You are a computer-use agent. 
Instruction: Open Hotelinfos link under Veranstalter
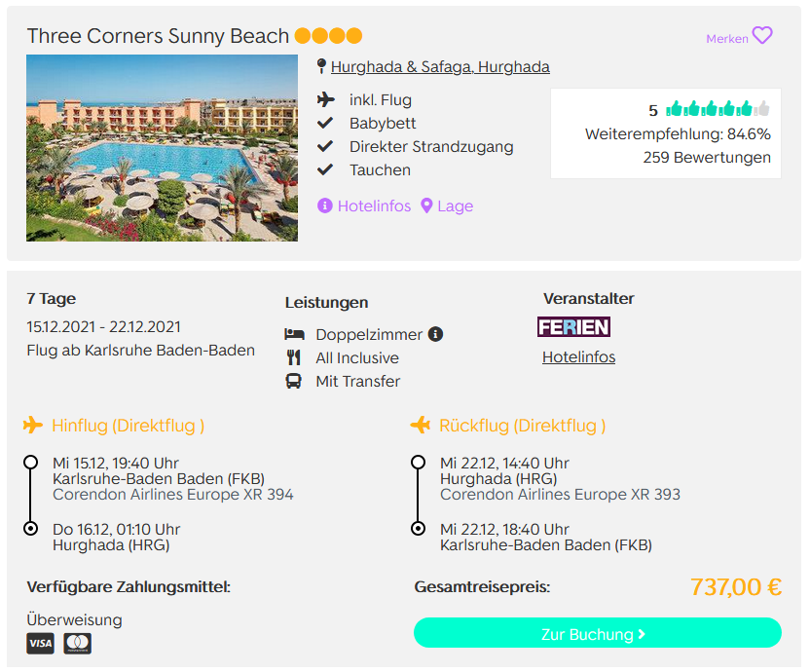[578, 357]
